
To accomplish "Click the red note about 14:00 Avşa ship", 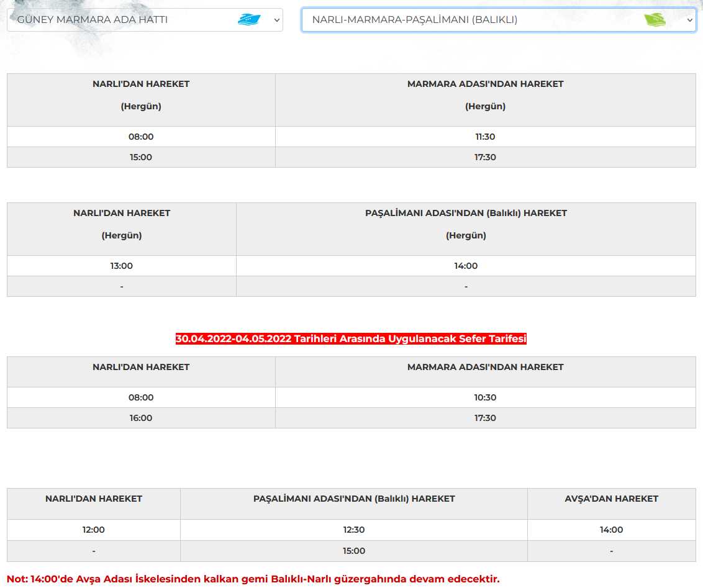I will pyautogui.click(x=253, y=579).
